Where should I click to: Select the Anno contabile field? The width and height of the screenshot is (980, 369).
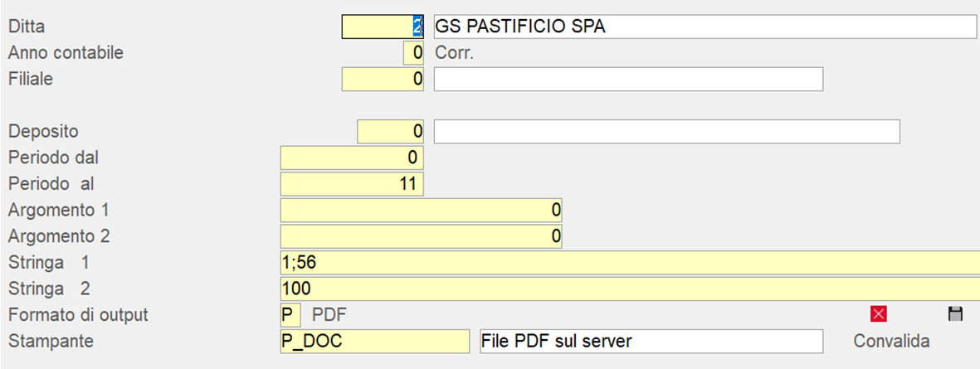[x=413, y=53]
